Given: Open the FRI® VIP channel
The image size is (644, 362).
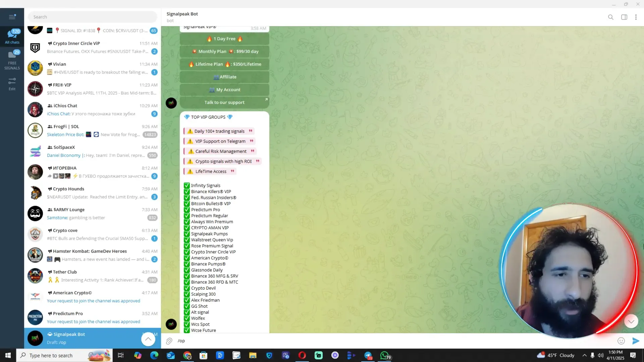Looking at the screenshot, I should pyautogui.click(x=93, y=89).
